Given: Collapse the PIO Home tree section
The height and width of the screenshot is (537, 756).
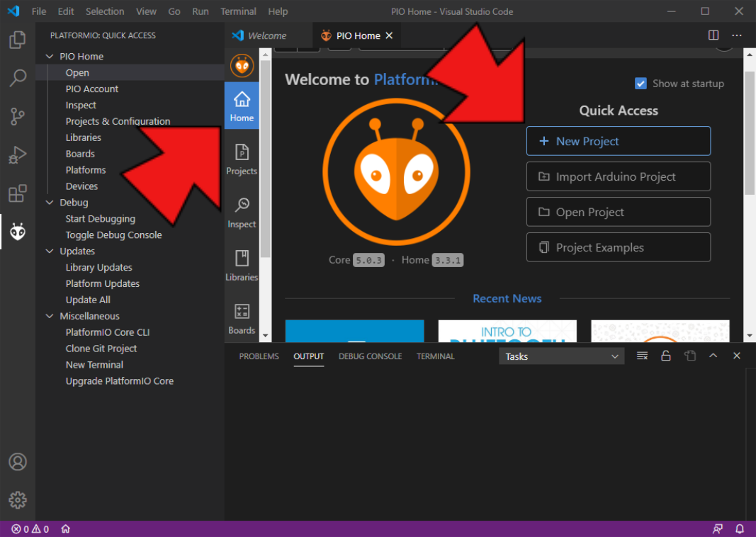Looking at the screenshot, I should point(50,57).
